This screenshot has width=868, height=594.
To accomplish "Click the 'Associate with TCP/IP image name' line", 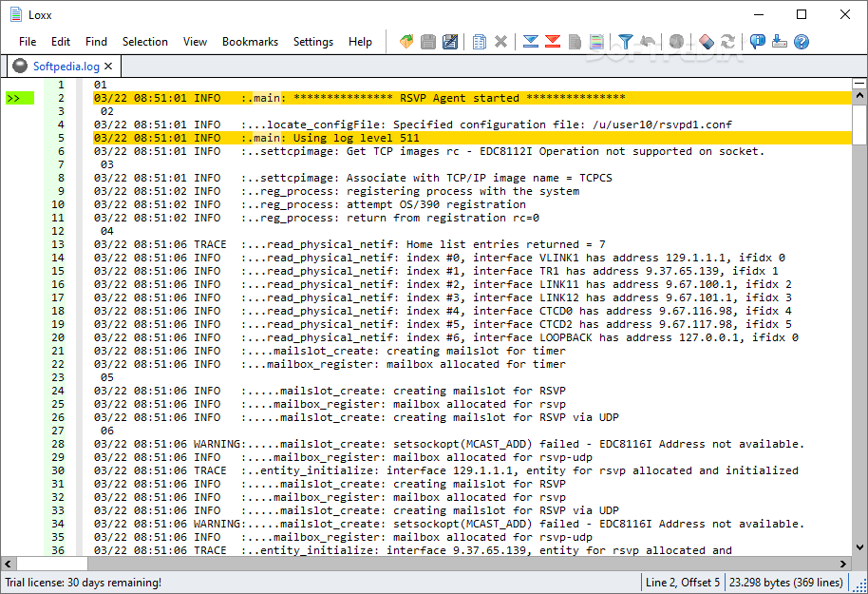I will pyautogui.click(x=352, y=178).
